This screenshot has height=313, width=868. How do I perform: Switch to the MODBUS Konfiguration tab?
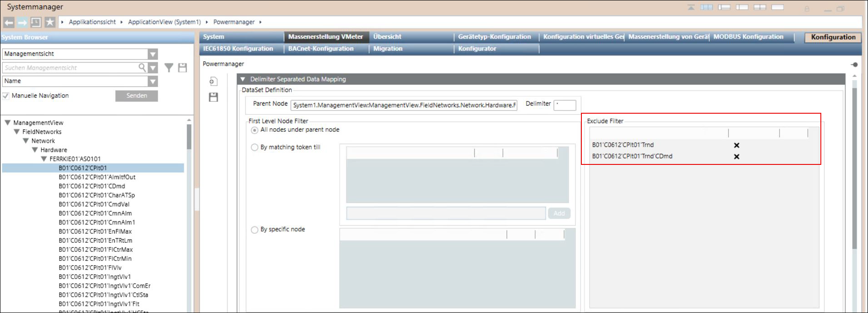tap(748, 37)
